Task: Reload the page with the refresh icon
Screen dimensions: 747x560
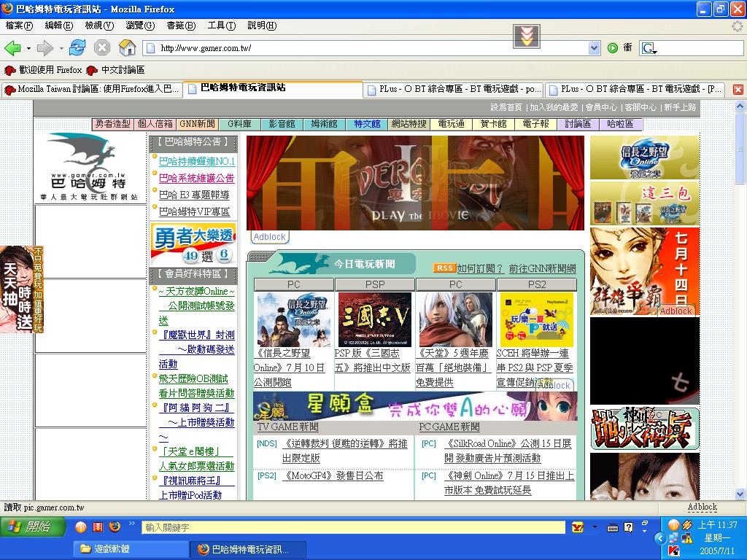Action: 77,48
